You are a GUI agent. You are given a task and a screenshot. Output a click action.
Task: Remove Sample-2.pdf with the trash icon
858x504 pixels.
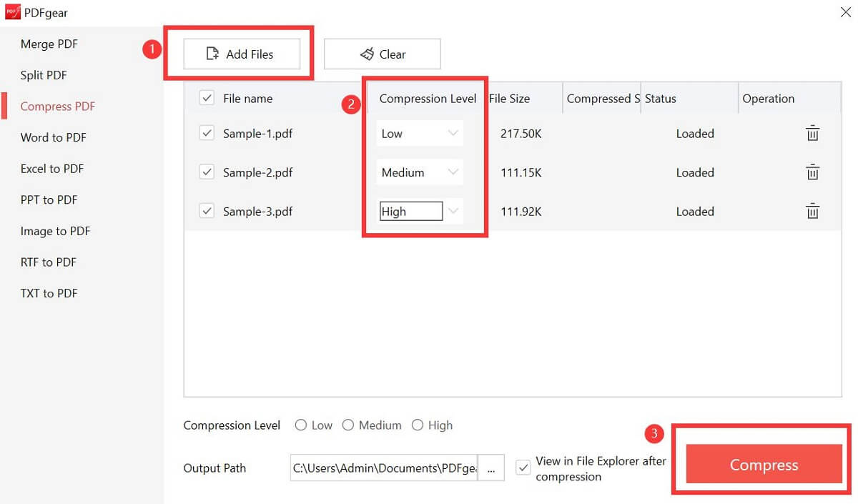click(812, 172)
